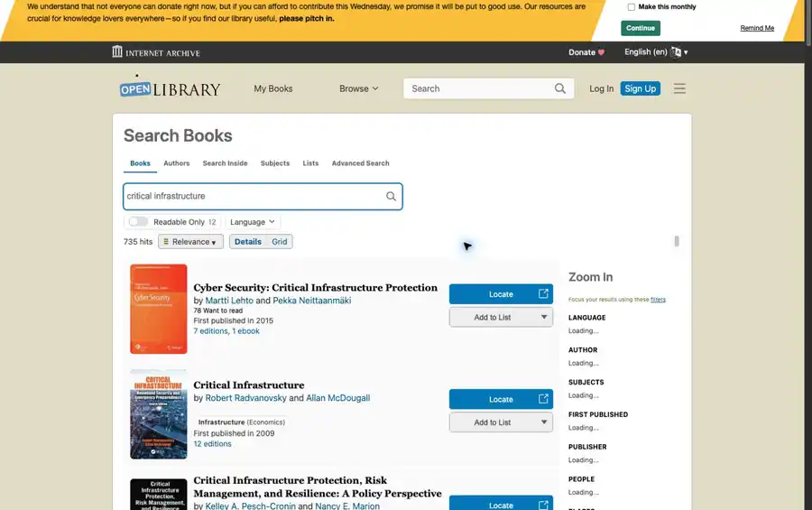
Task: Click the black Critical Infrastructure Protection cover thumbnail
Action: tap(159, 495)
